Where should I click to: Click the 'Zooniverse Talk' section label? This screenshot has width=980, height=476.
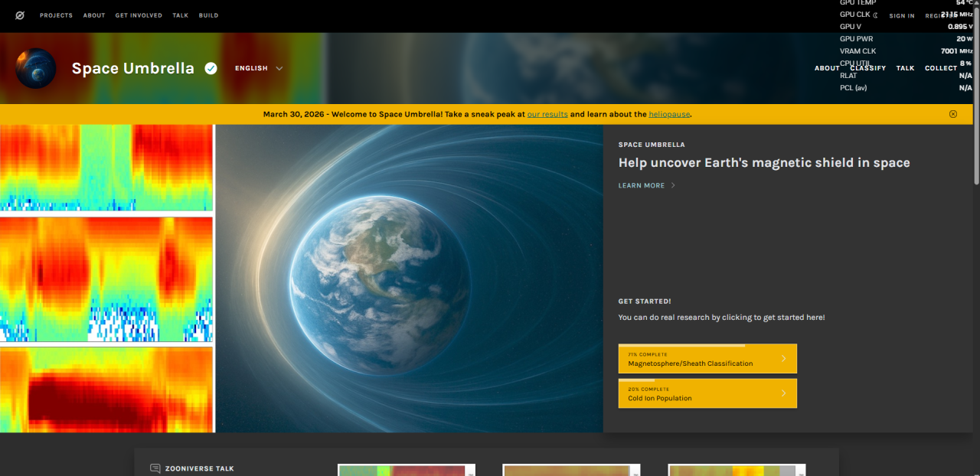tap(200, 468)
